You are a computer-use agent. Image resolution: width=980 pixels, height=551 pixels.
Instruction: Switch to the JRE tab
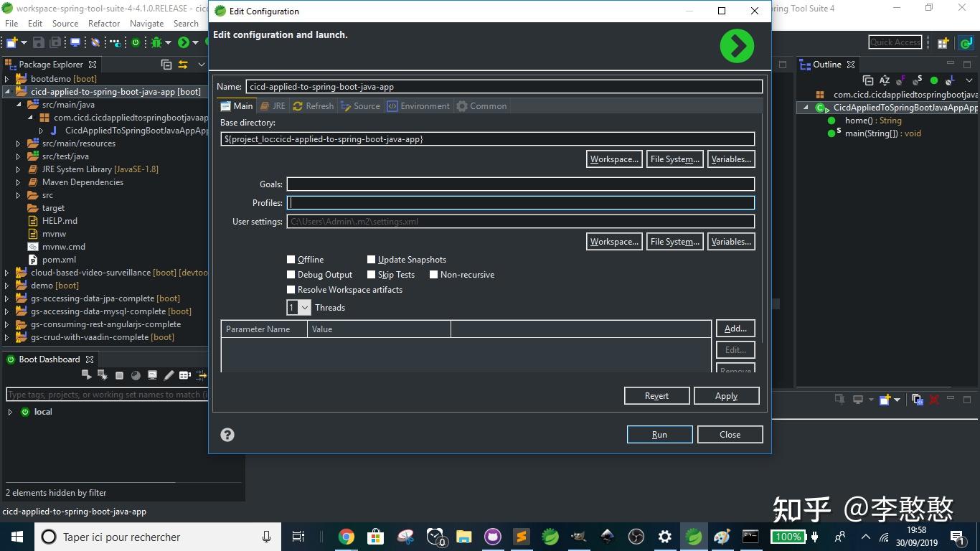(273, 105)
